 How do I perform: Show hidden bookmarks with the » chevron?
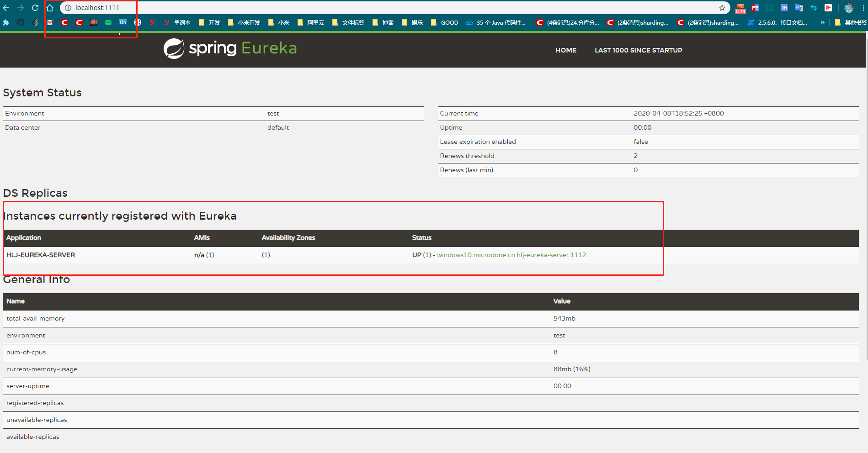click(x=823, y=22)
